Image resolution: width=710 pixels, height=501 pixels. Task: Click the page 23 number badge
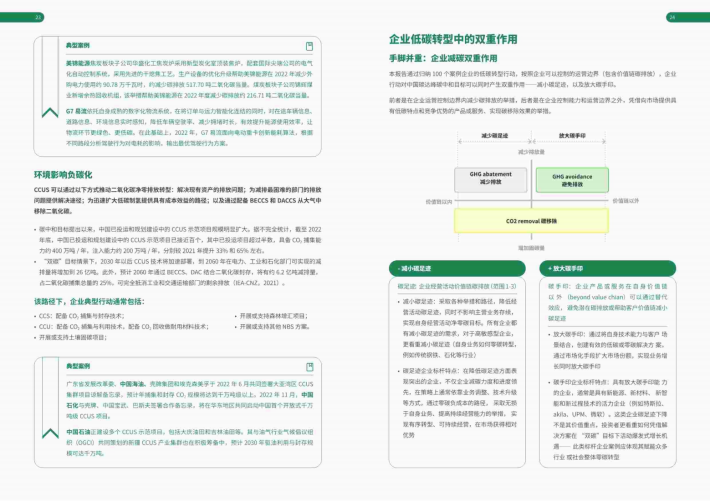38,17
